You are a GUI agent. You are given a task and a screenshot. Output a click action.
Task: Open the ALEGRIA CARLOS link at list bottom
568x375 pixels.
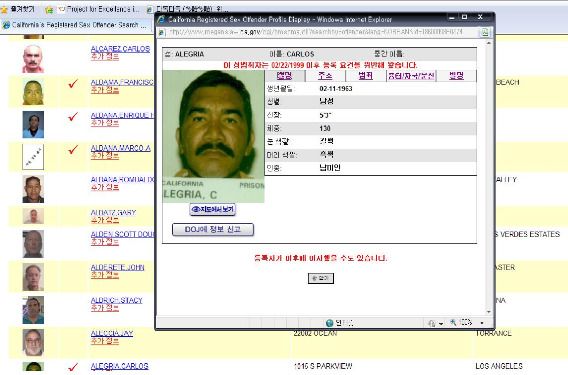click(120, 366)
